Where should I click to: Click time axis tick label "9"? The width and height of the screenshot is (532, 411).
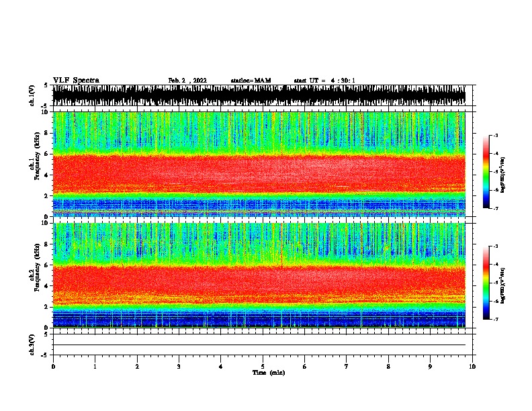[430, 367]
